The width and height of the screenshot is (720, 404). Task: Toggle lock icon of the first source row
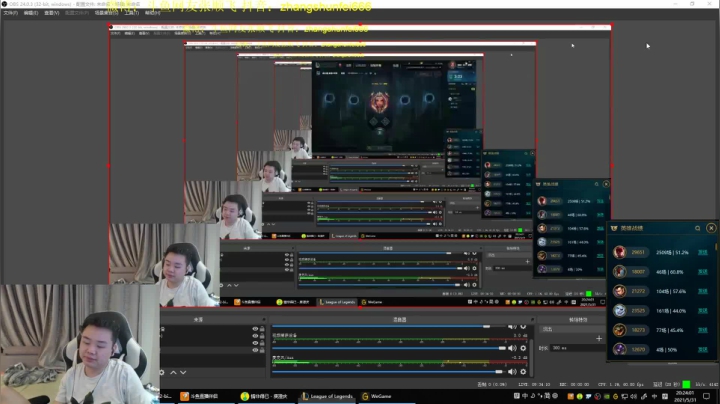(x=262, y=329)
